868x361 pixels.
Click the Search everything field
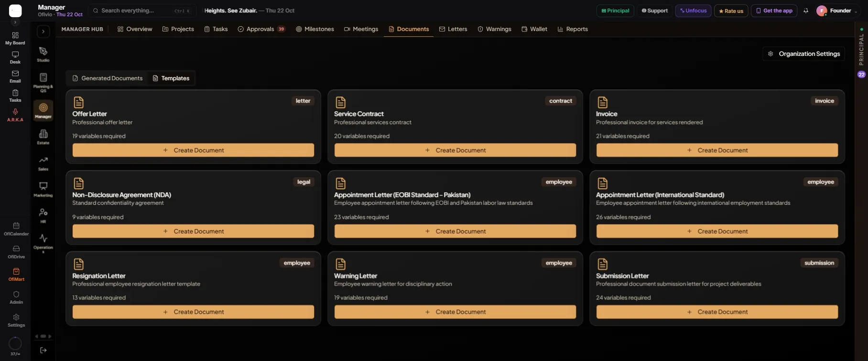tap(142, 11)
